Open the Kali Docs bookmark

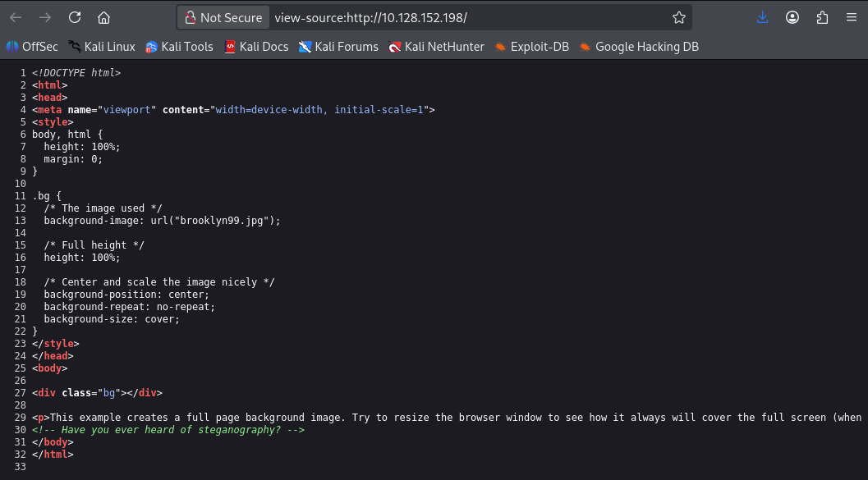pyautogui.click(x=256, y=47)
